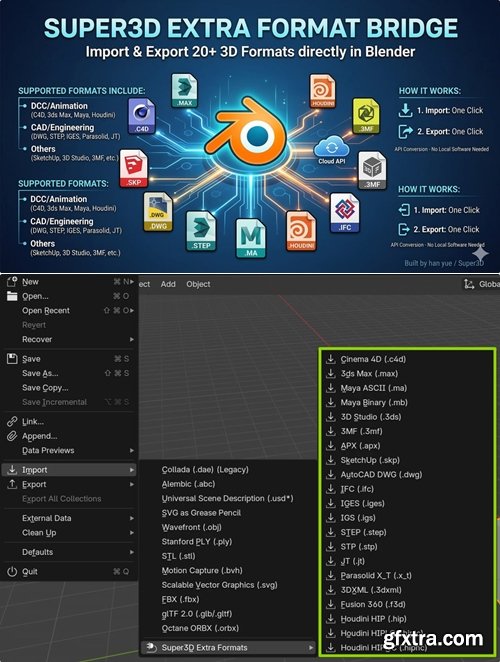Image resolution: width=500 pixels, height=662 pixels.
Task: Click the Quit power icon
Action: 12,572
